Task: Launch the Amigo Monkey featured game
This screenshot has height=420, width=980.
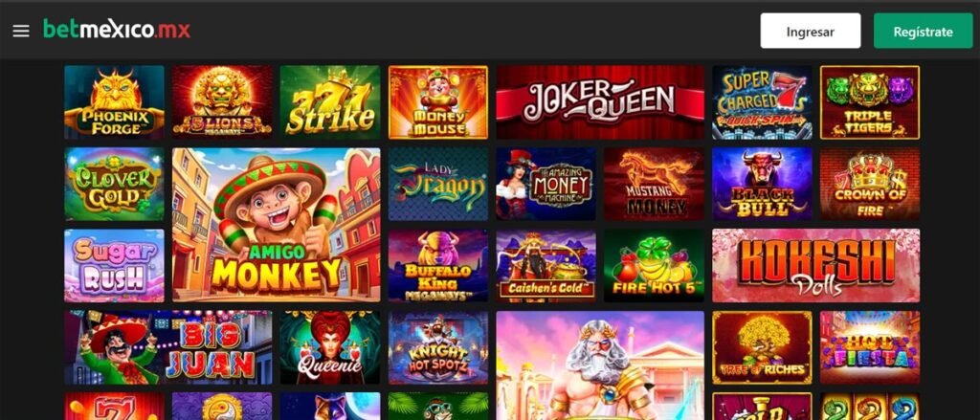Action: point(277,225)
